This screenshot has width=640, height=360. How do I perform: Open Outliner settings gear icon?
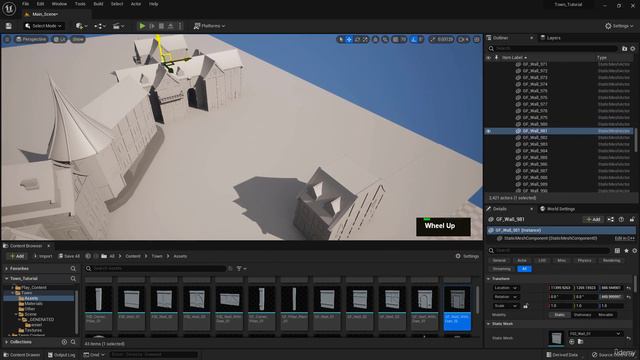pos(633,49)
